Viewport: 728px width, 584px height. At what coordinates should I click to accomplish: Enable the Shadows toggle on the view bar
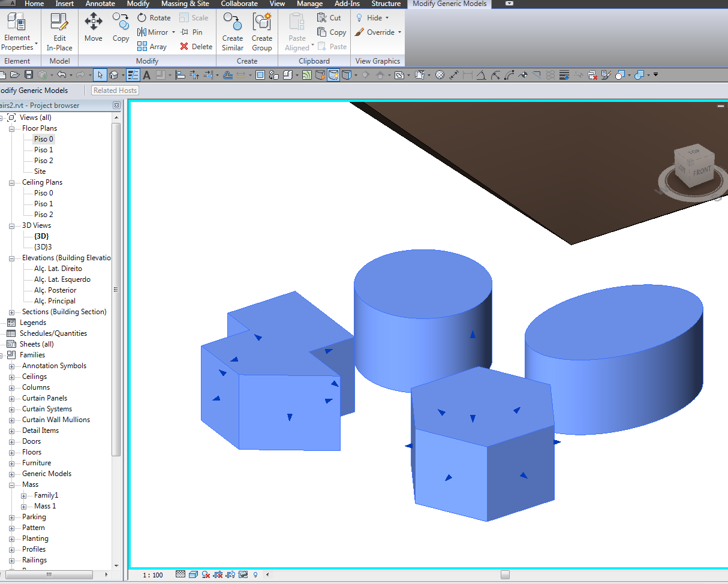pos(206,574)
